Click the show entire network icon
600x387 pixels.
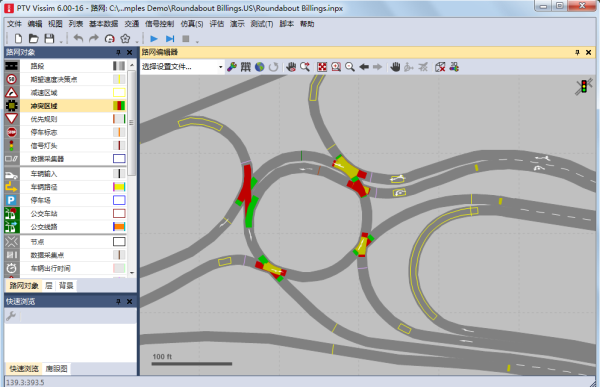[x=322, y=67]
